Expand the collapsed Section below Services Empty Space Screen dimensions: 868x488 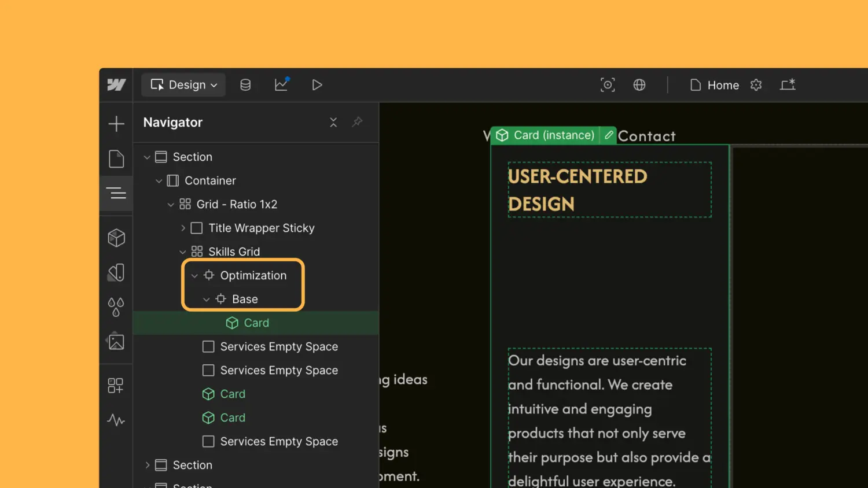point(147,465)
